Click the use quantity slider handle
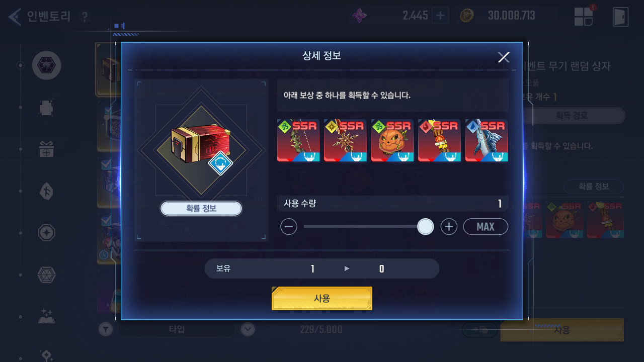 point(426,227)
